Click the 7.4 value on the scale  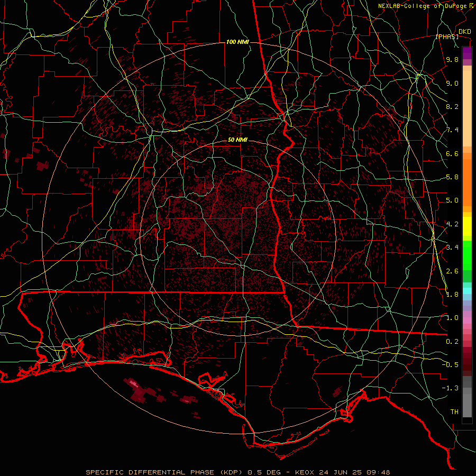click(452, 130)
